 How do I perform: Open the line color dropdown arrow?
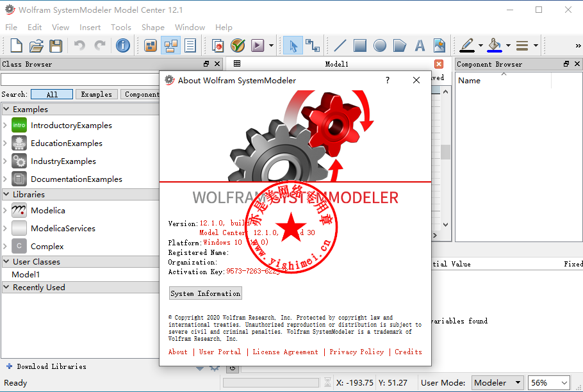click(x=480, y=45)
